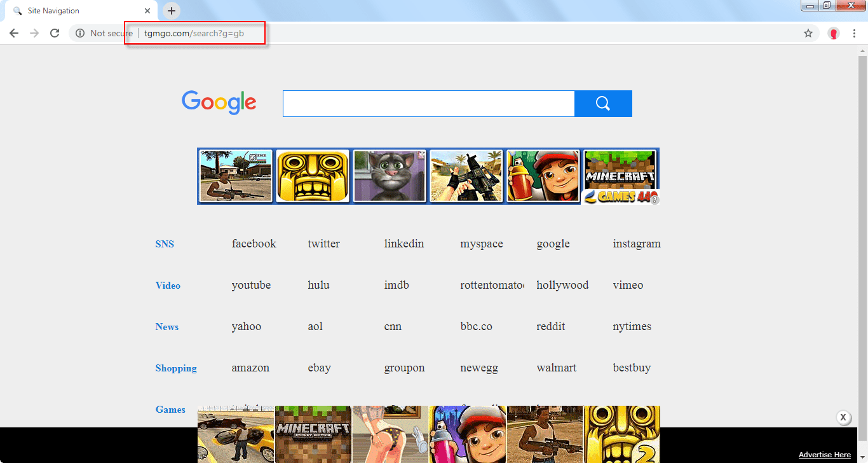Go to the facebook link

[254, 244]
